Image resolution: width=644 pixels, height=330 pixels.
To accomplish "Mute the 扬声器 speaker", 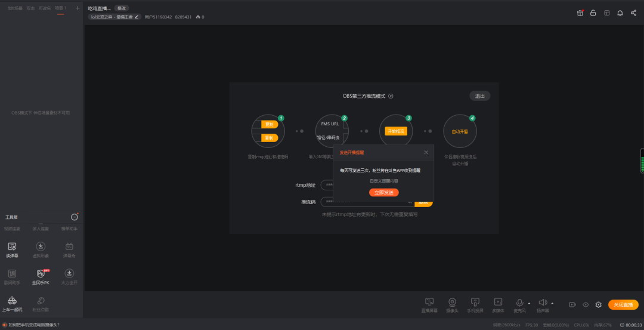I will pos(543,303).
